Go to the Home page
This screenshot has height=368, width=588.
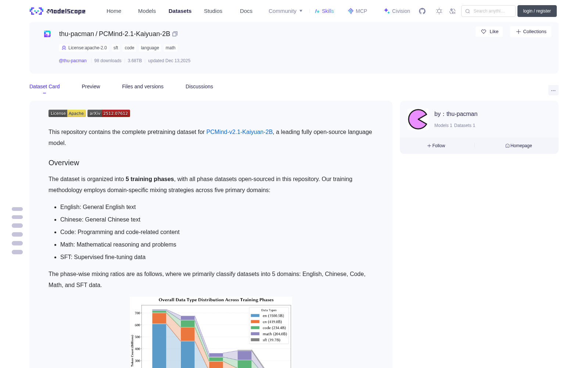click(114, 11)
